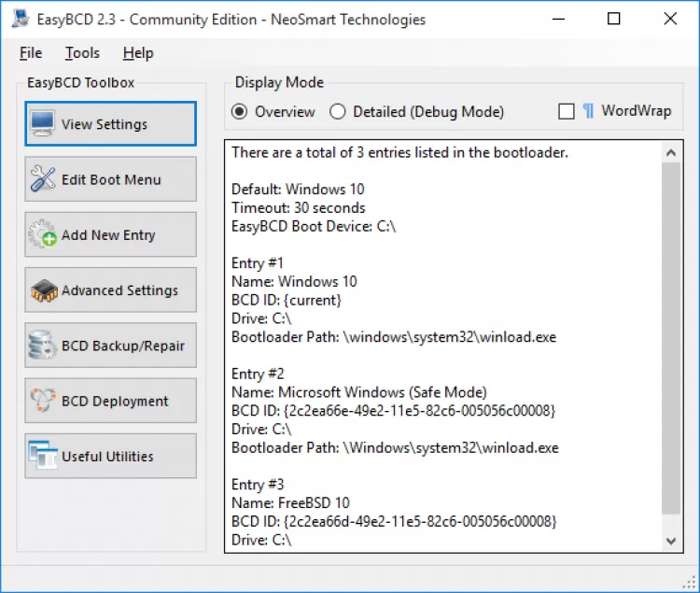
Task: Click the Useful Utilities windows icon
Action: (43, 456)
